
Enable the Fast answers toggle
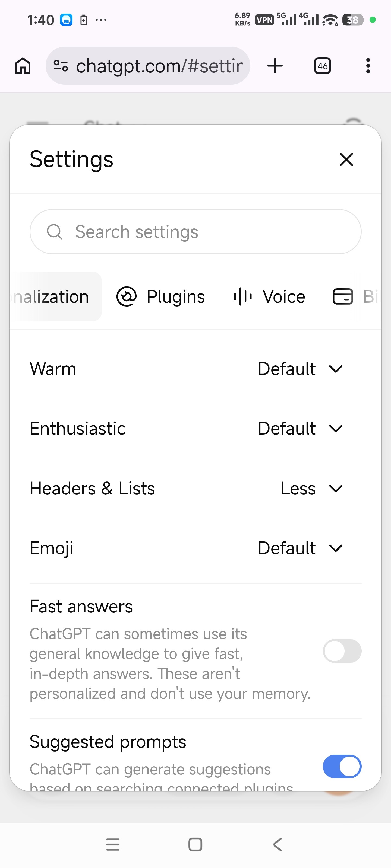342,651
